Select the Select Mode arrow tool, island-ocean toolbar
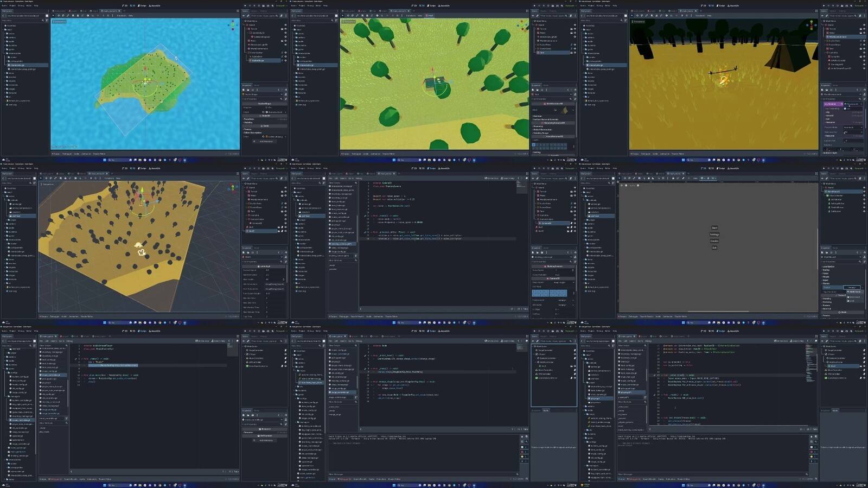The width and height of the screenshot is (868, 488). 53,16
